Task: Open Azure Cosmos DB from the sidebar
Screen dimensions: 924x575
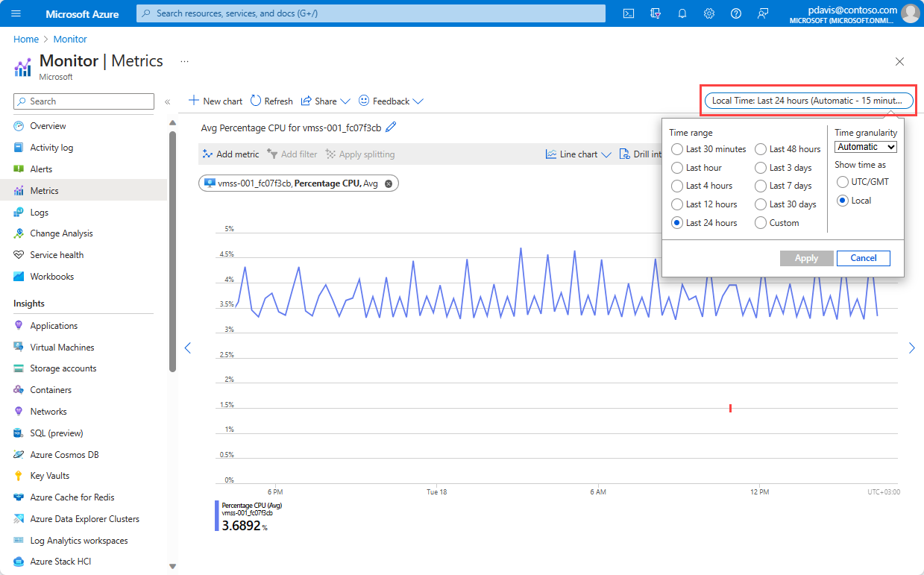Action: pyautogui.click(x=64, y=454)
